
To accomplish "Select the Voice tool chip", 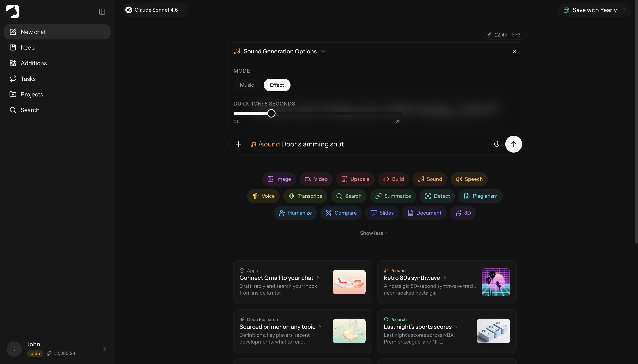I will (x=263, y=196).
